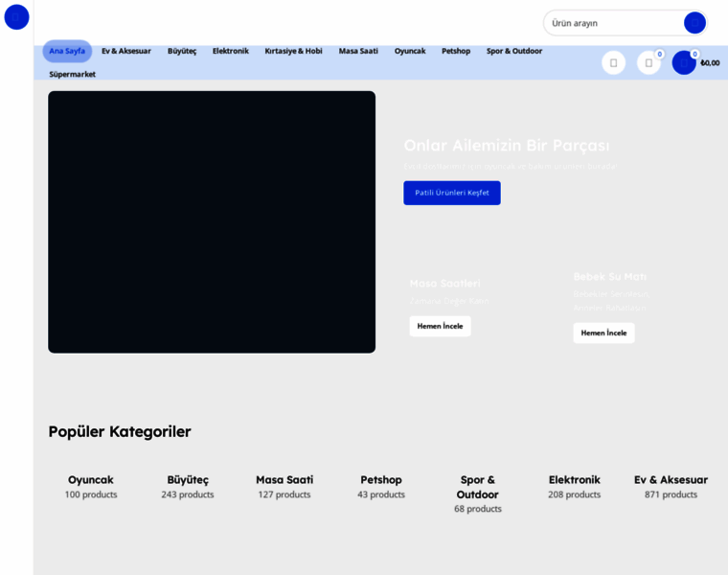The width and height of the screenshot is (728, 575).
Task: Focus the 'Ürün arayın' search field
Action: (x=613, y=23)
